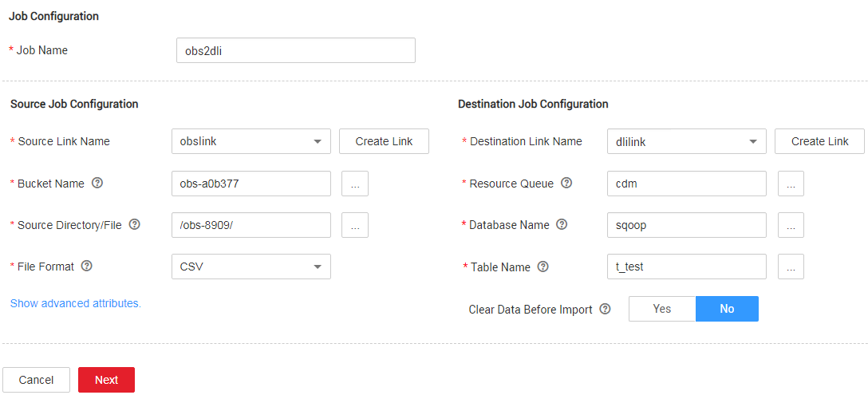This screenshot has width=868, height=395.
Task: Show advanced attributes link
Action: 76,304
